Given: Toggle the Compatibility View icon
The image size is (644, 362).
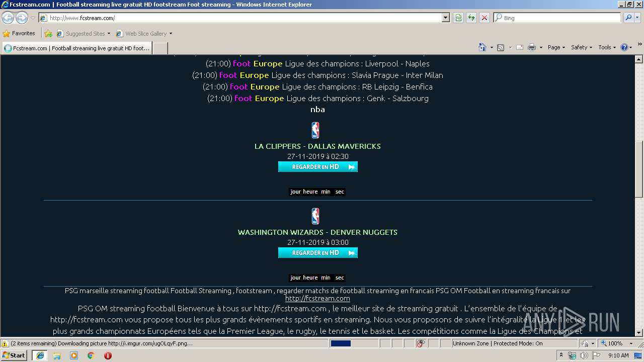Looking at the screenshot, I should (458, 18).
